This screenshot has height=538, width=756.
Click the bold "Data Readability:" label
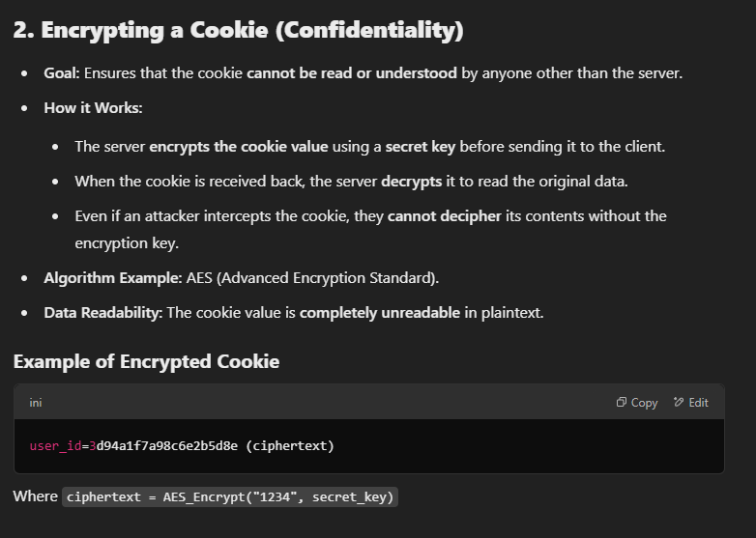tap(103, 313)
